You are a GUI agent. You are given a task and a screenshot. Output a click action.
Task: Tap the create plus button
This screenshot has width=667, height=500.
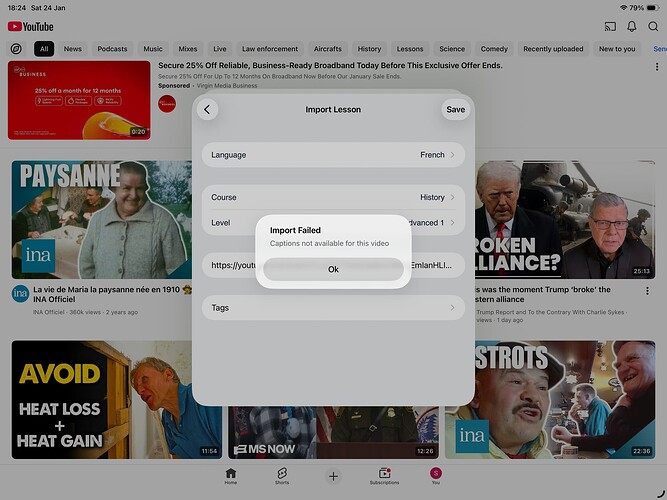pyautogui.click(x=333, y=476)
